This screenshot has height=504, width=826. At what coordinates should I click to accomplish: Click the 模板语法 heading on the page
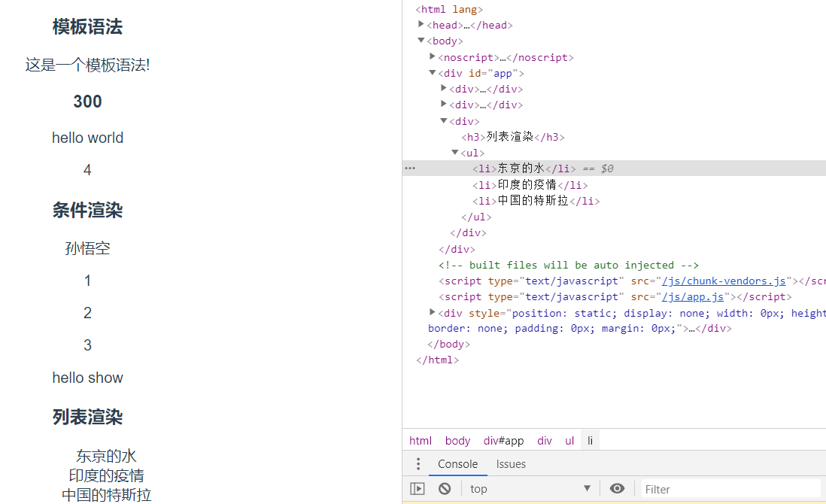[87, 27]
